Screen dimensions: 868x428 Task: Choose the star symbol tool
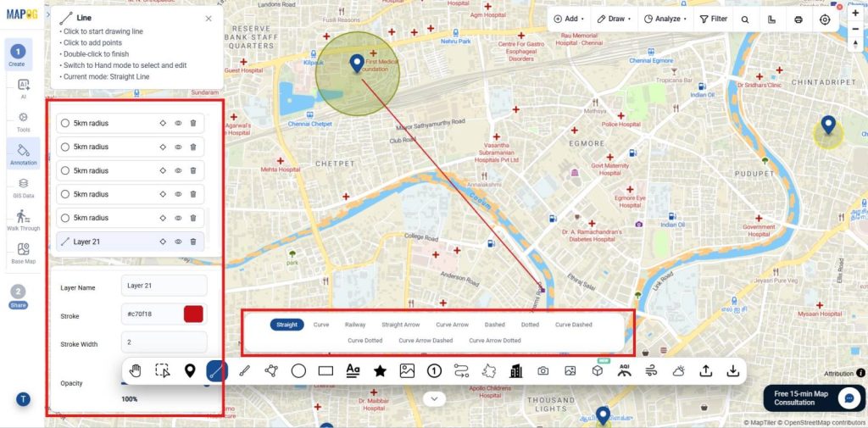380,371
